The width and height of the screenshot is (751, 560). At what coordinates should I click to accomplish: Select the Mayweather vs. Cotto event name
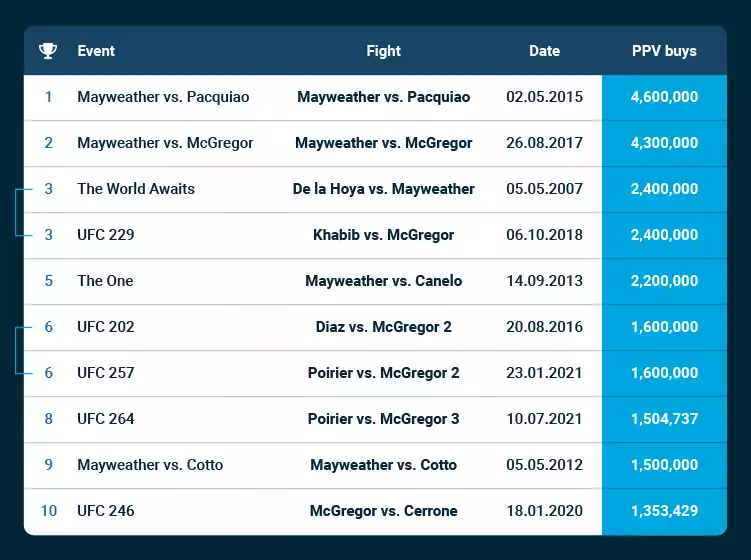click(150, 465)
